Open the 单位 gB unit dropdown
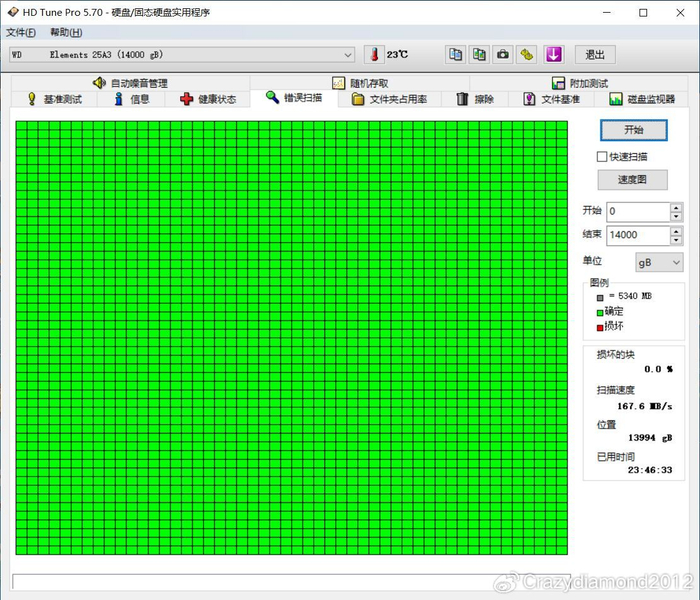The height and width of the screenshot is (600, 700). pyautogui.click(x=659, y=261)
